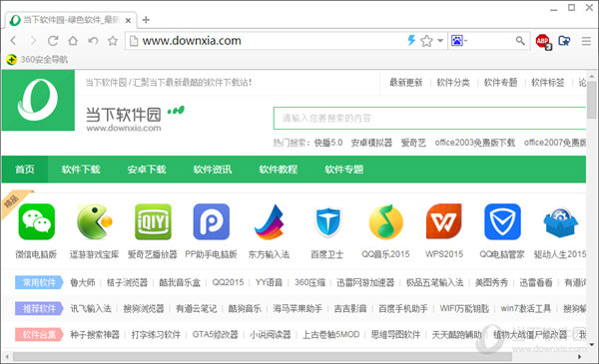Open the 首页 navigation tab

tap(25, 170)
